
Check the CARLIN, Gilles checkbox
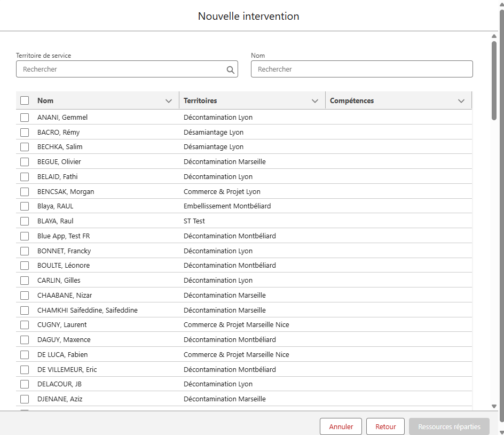(25, 281)
